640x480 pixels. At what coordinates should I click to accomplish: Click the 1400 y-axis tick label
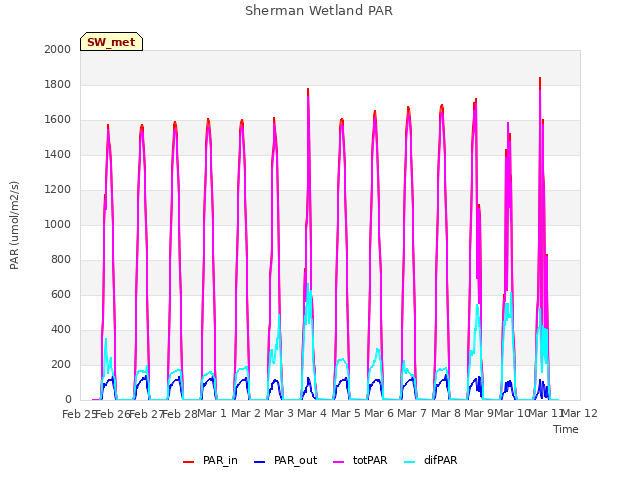coord(58,154)
